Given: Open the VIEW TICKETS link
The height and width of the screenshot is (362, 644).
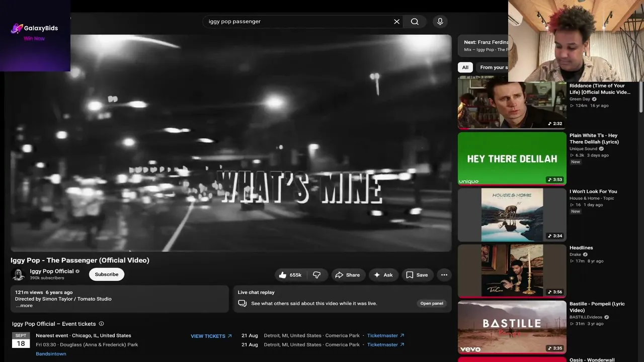Looking at the screenshot, I should (211, 336).
